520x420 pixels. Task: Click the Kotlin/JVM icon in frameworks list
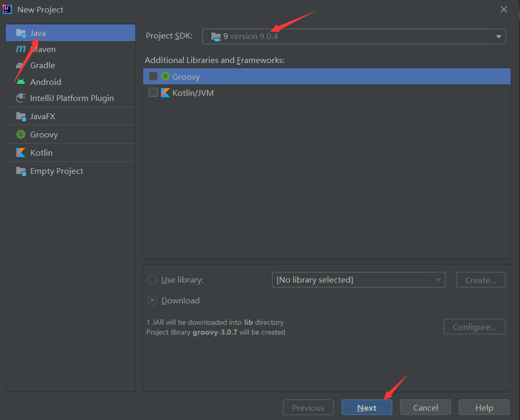(x=165, y=93)
